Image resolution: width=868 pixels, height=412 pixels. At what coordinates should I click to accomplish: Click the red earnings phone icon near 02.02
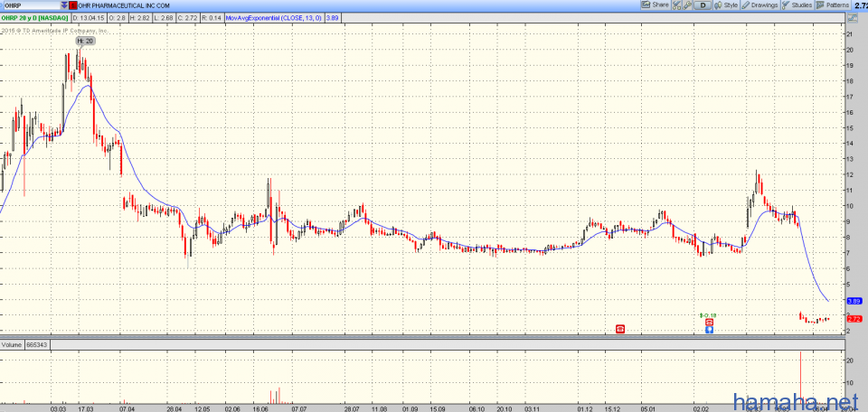[709, 323]
